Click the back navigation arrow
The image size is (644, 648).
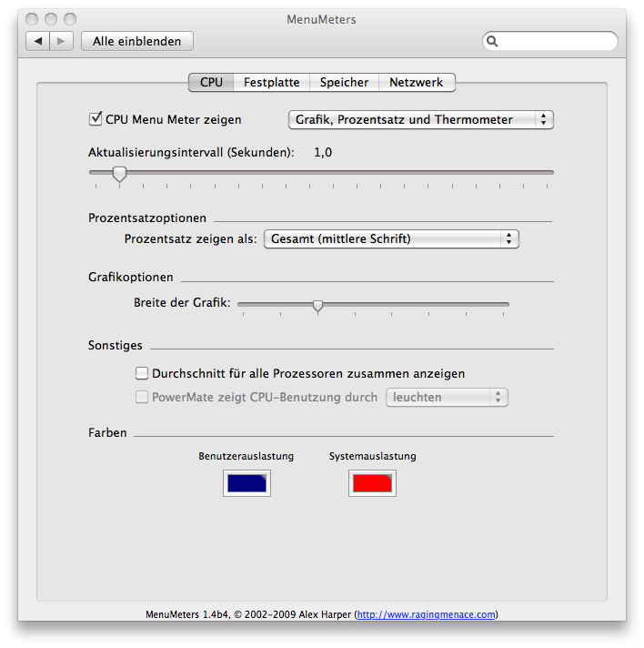(39, 41)
